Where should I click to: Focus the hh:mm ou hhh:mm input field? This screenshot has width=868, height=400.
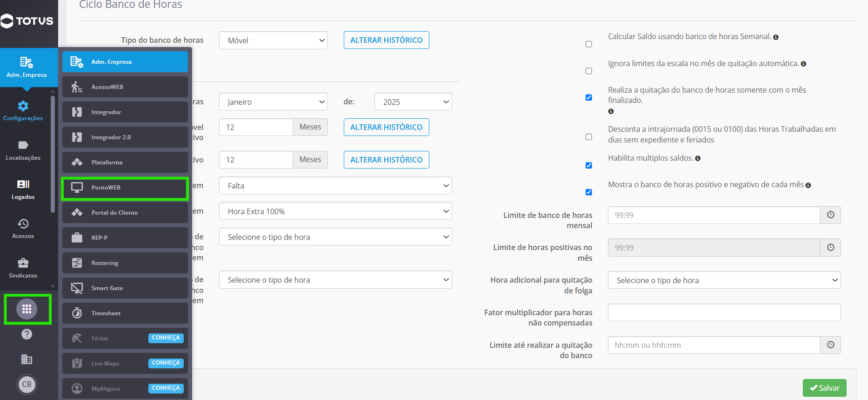click(x=714, y=345)
